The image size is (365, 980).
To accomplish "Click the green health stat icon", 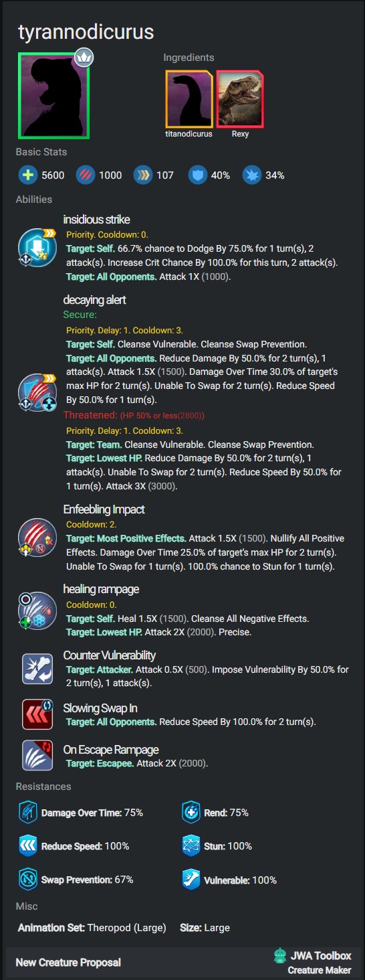I will point(27,175).
